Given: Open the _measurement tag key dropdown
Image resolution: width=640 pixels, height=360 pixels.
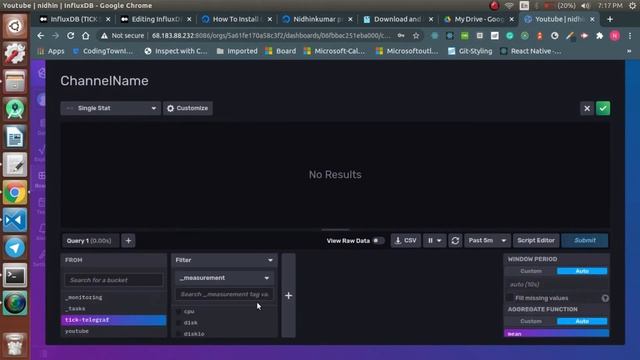Looking at the screenshot, I should (224, 278).
